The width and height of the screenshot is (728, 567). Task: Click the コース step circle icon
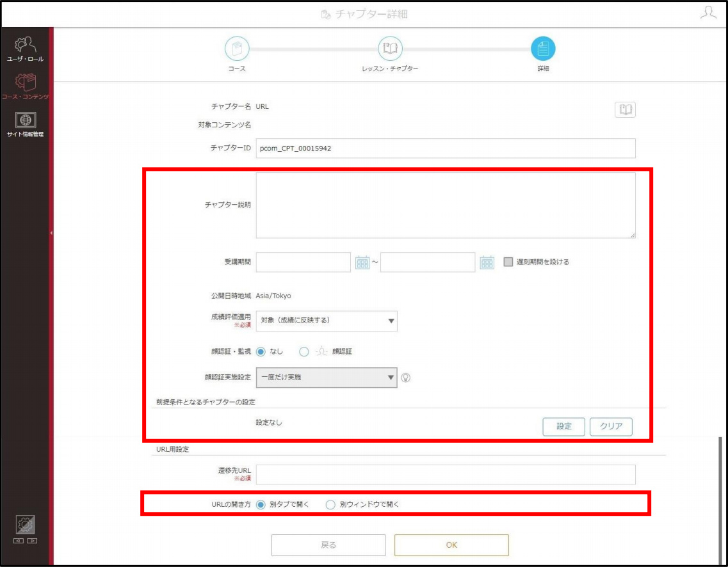click(237, 49)
